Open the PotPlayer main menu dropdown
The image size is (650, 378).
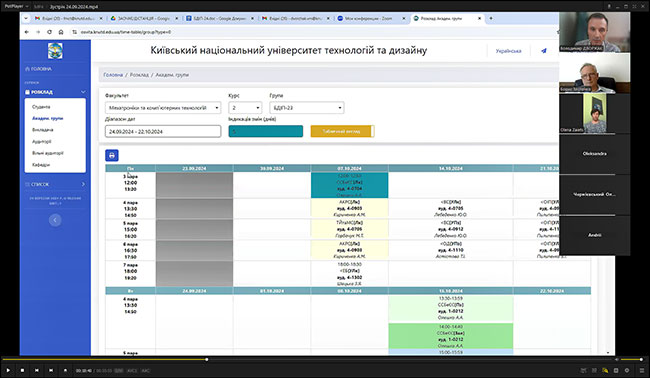17,6
